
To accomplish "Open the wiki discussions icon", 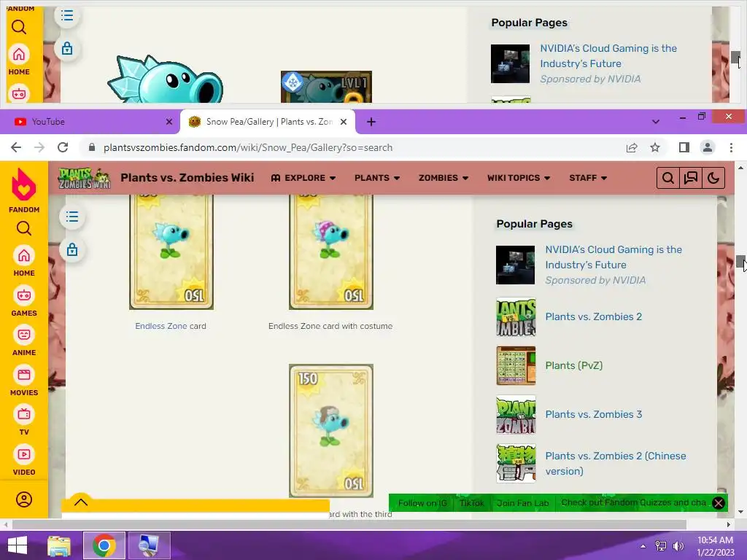I will pos(691,178).
